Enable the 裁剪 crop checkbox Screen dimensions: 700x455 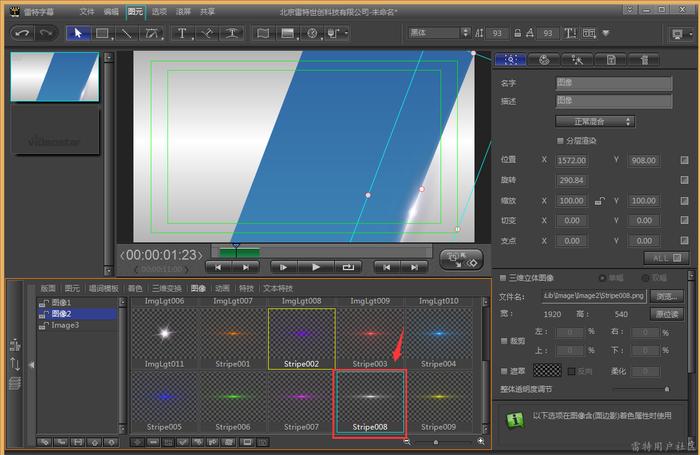coord(504,341)
